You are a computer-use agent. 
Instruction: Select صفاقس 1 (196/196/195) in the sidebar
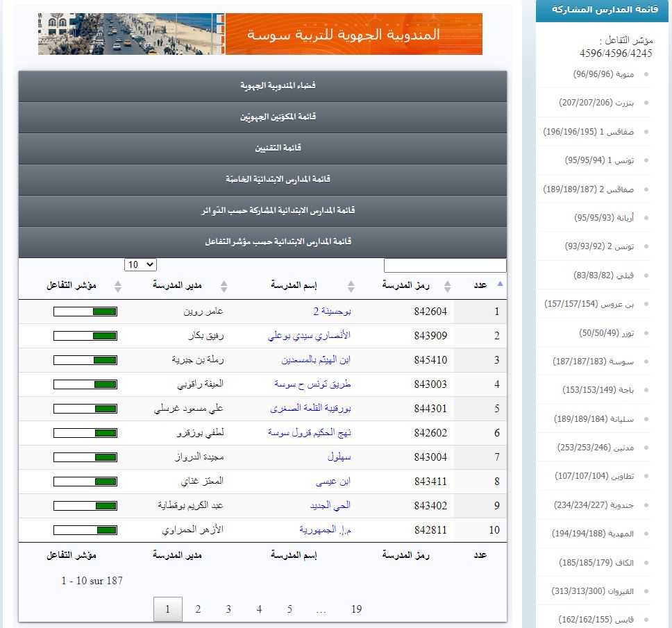point(589,132)
